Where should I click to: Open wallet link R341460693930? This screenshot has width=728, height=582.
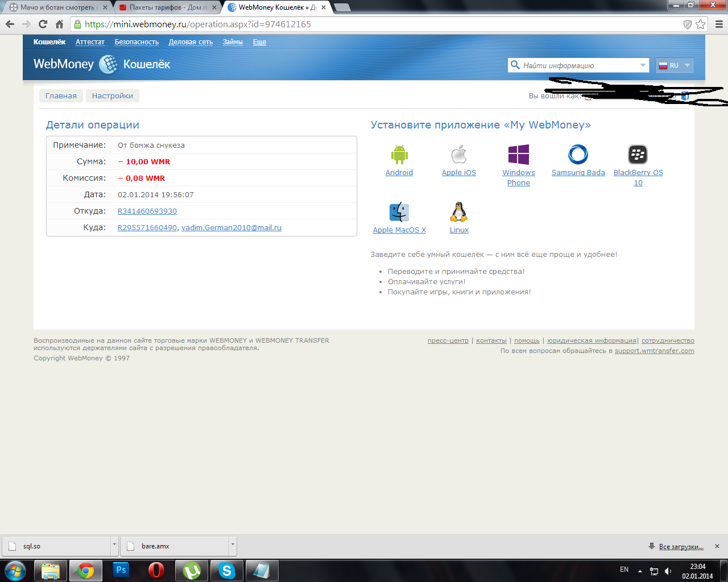pyautogui.click(x=147, y=211)
